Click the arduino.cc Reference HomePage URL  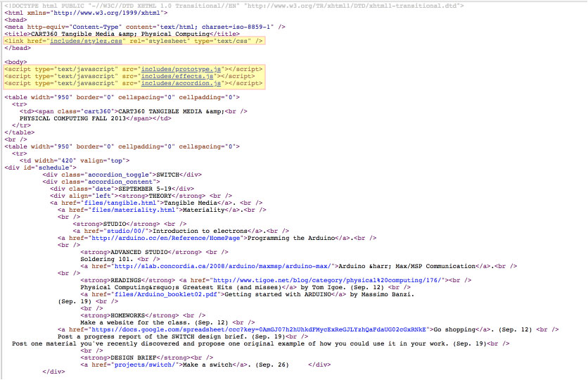tap(165, 238)
